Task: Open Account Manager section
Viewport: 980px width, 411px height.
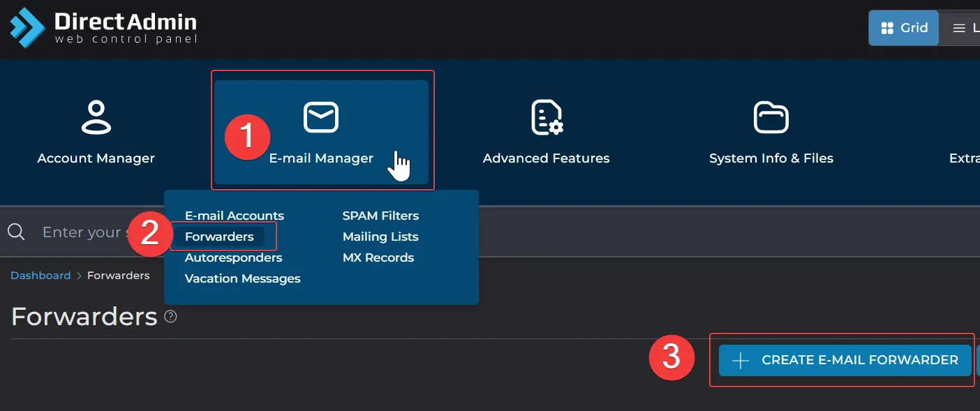Action: click(96, 132)
